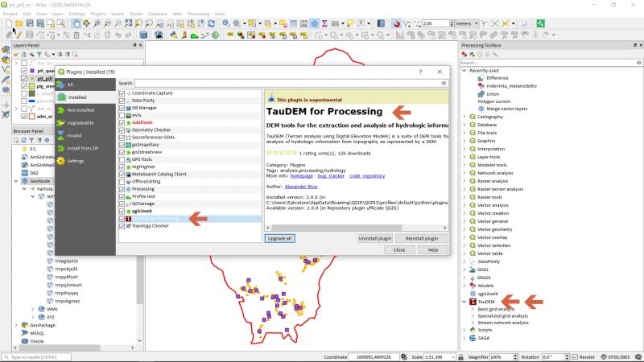Click the Delete Selected trash icon

pyautogui.click(x=76, y=35)
